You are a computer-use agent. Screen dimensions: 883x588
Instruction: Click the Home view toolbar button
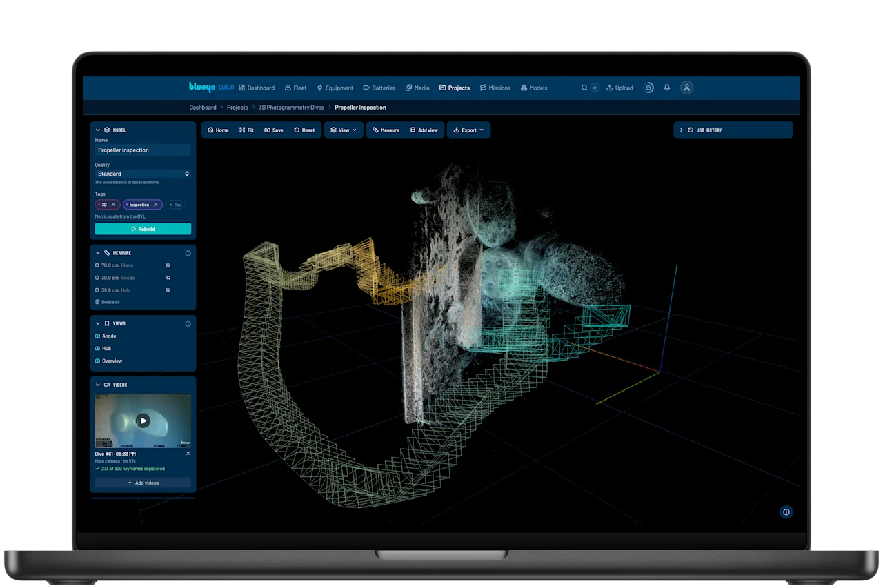coord(218,130)
